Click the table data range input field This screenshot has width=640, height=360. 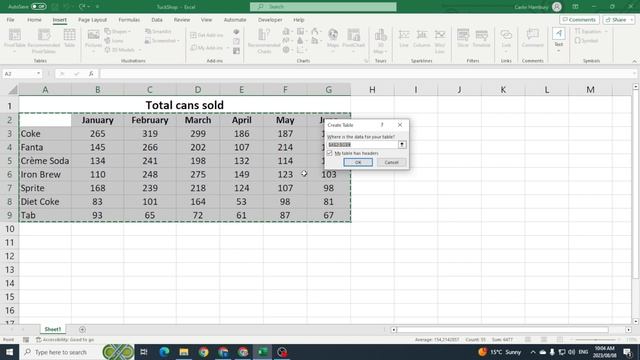[x=362, y=144]
